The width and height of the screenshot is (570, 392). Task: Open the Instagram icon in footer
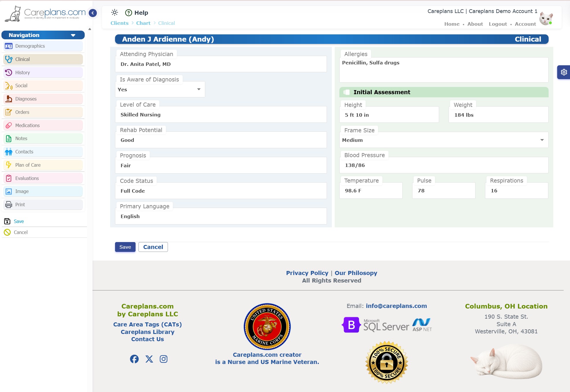(x=164, y=359)
